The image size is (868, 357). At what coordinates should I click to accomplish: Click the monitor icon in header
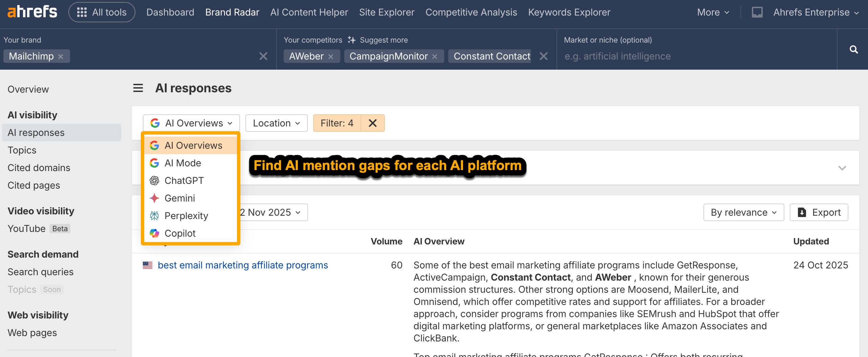tap(757, 13)
